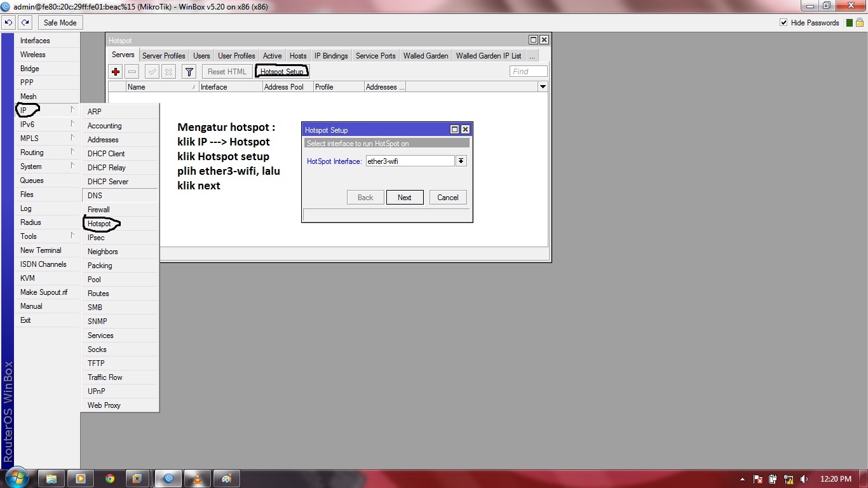Viewport: 868px width, 488px height.
Task: Select Pool in the IP submenu
Action: (x=120, y=280)
